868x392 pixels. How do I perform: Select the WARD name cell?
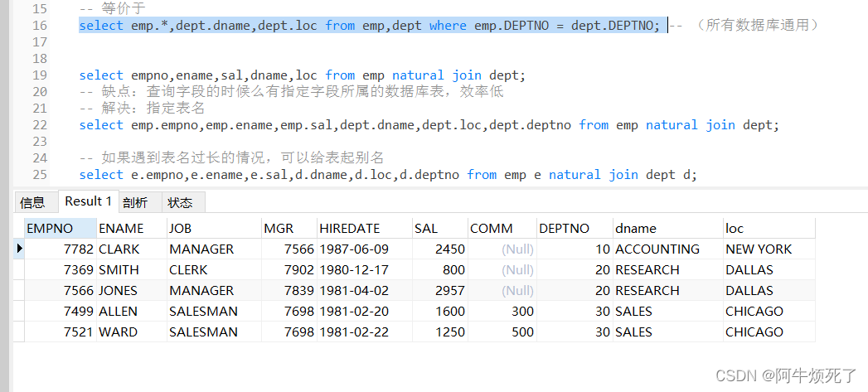(132, 332)
